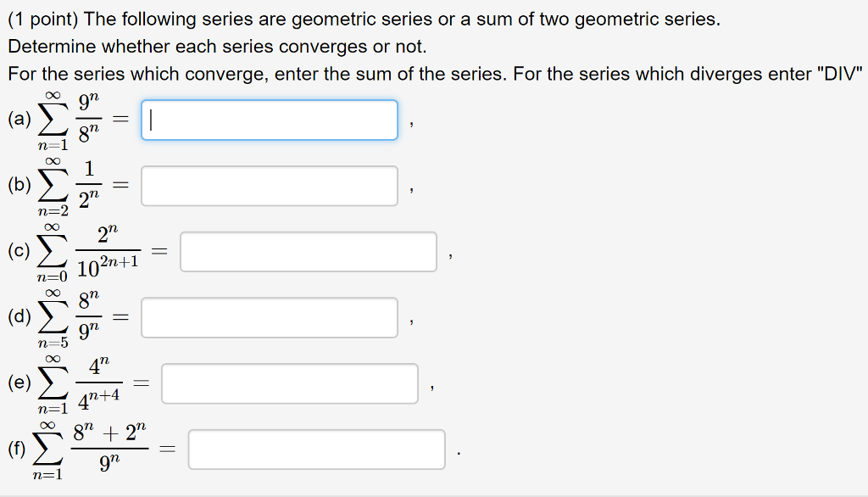Click the answer box for part (d)
Viewport: 868px width, 497px height.
coord(270,317)
